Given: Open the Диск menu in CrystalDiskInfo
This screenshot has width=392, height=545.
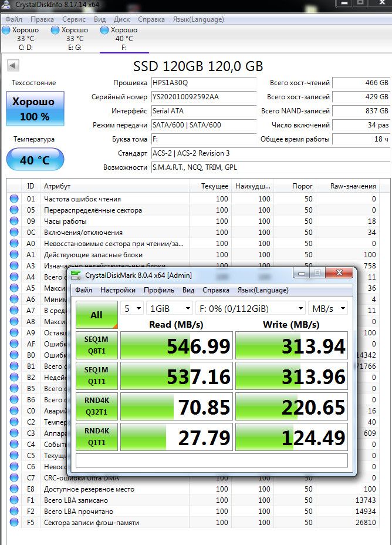Looking at the screenshot, I should (x=121, y=19).
